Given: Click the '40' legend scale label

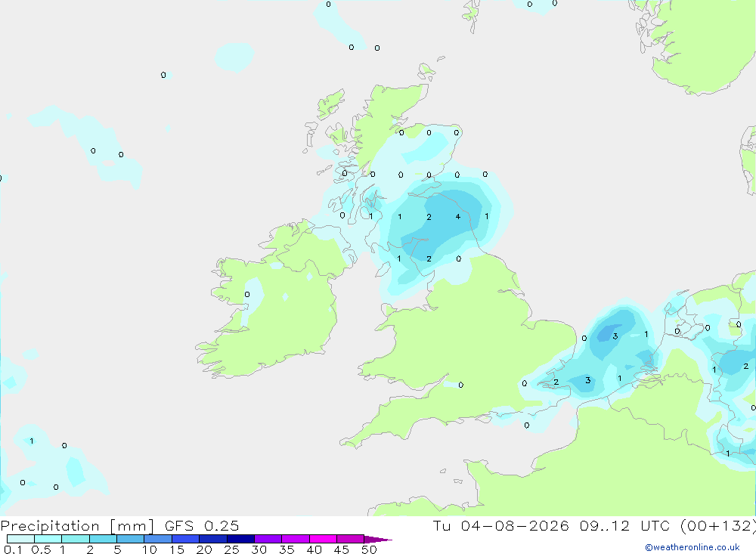Looking at the screenshot, I should 314,549.
